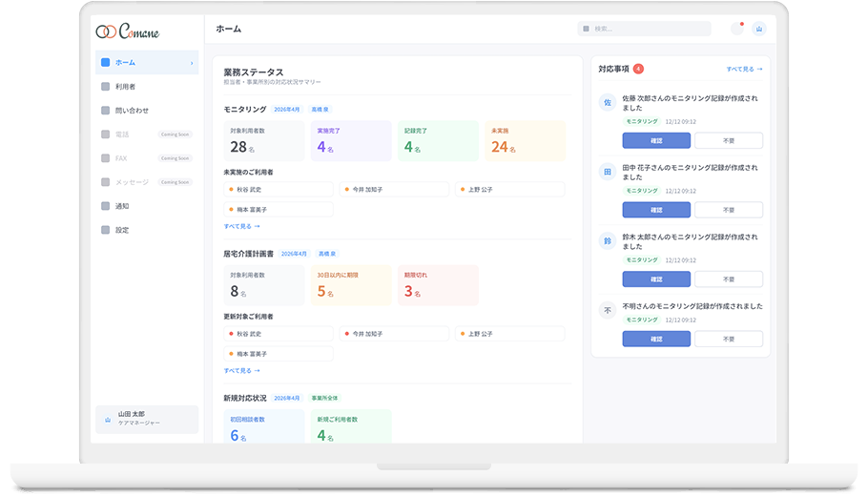868x496 pixels.
Task: Open the 2026年4月 filter beside 新規対応状況
Action: 287,398
